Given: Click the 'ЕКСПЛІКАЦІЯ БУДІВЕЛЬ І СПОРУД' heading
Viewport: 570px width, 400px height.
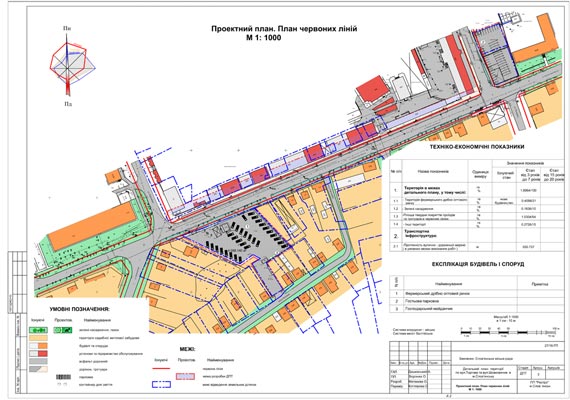Looking at the screenshot, I should (478, 264).
